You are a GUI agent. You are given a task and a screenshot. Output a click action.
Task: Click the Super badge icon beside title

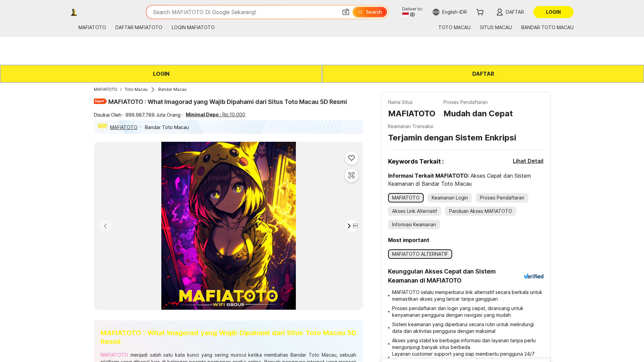(x=100, y=101)
